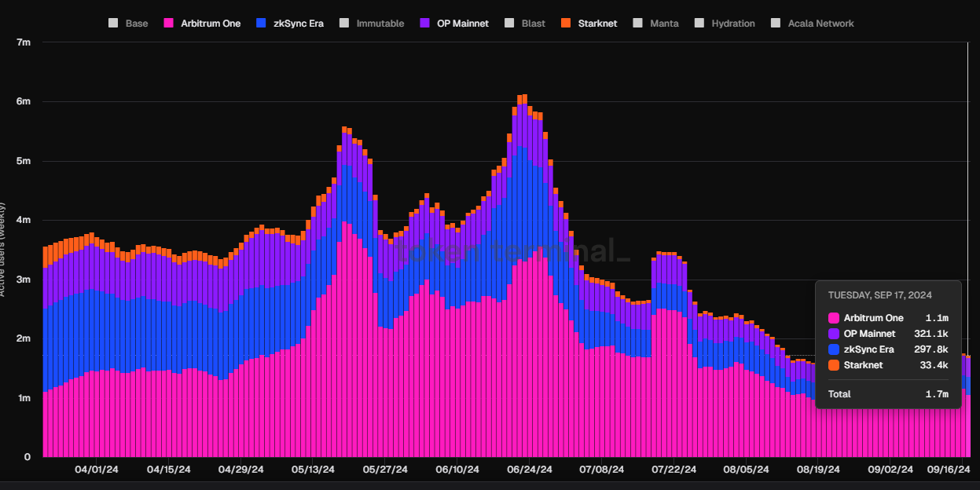This screenshot has width=980, height=490.
Task: Toggle the Base legend series
Action: click(x=127, y=24)
